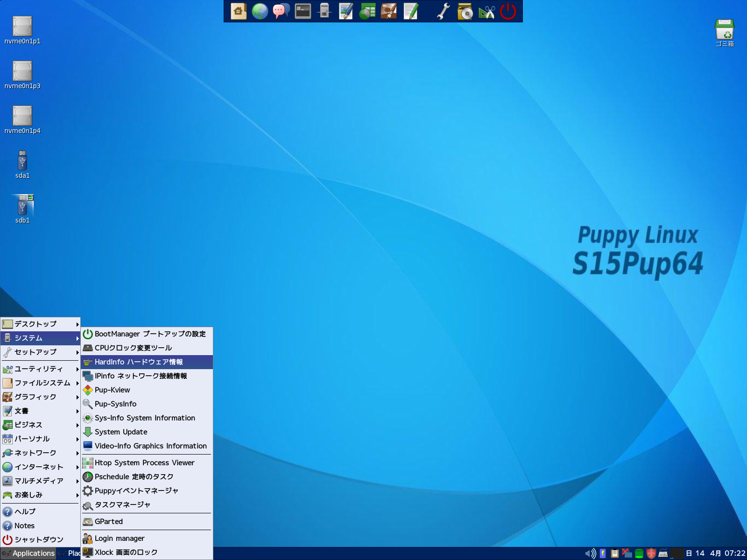Viewport: 747px width, 560px height.
Task: Click the green storage cylinder tray icon
Action: click(x=639, y=553)
